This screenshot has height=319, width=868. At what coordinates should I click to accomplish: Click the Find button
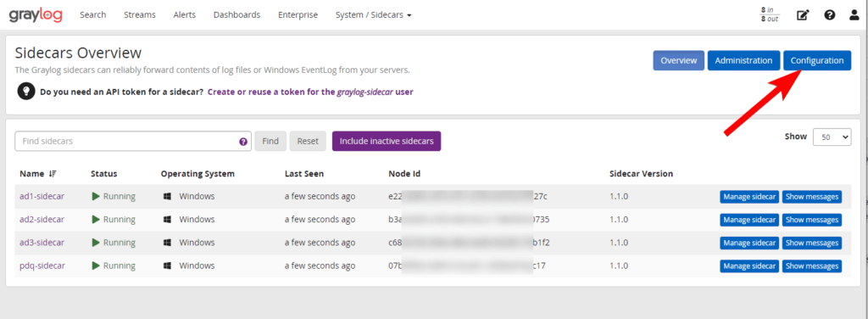click(270, 141)
